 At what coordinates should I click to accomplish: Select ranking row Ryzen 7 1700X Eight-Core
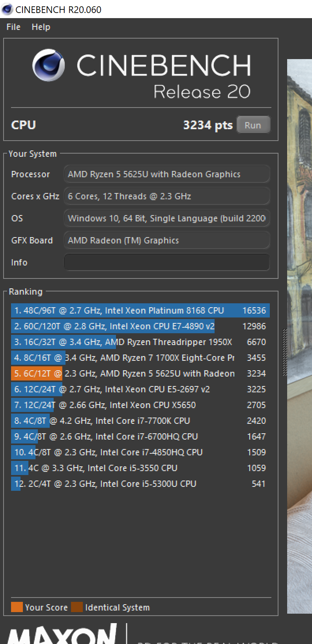click(x=140, y=358)
